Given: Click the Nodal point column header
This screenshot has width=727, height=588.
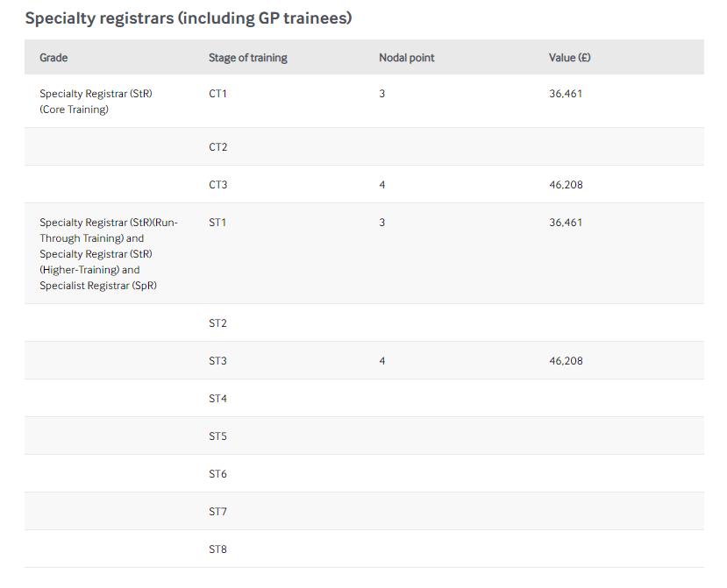Looking at the screenshot, I should pyautogui.click(x=406, y=58).
